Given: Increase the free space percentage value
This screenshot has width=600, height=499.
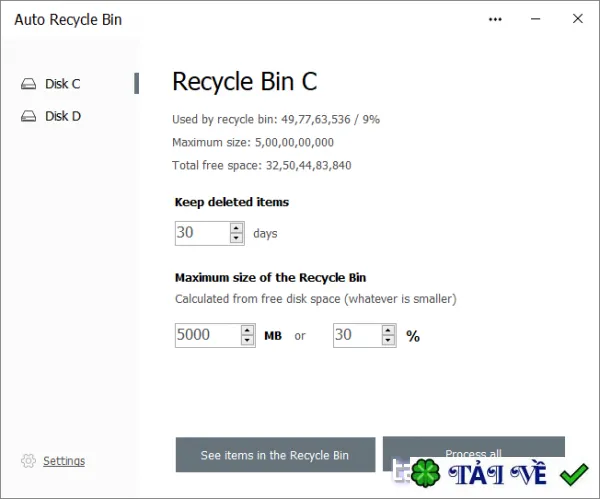Looking at the screenshot, I should [388, 330].
